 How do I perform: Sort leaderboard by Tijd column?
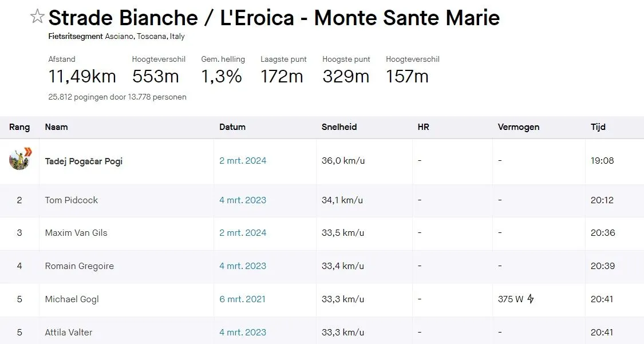pyautogui.click(x=598, y=127)
